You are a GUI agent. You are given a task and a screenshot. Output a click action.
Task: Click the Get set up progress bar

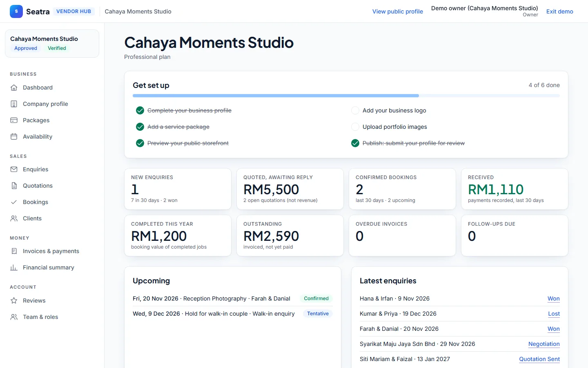coord(346,96)
